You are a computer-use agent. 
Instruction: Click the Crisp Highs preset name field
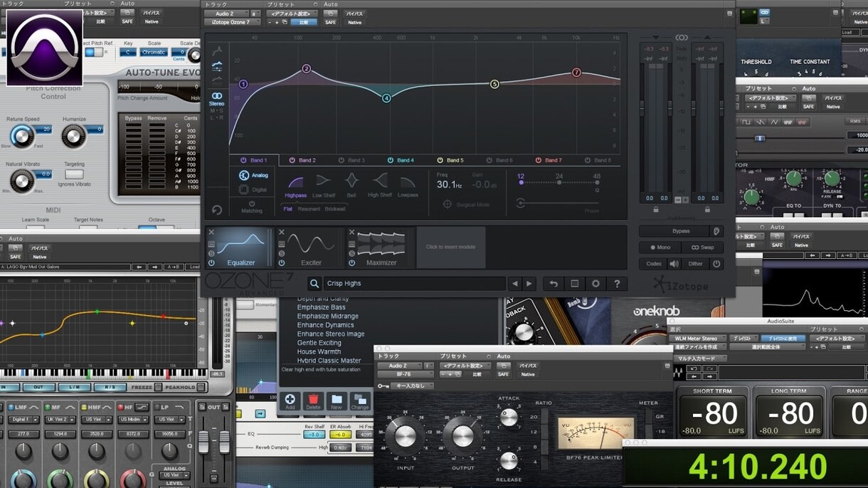pyautogui.click(x=414, y=284)
